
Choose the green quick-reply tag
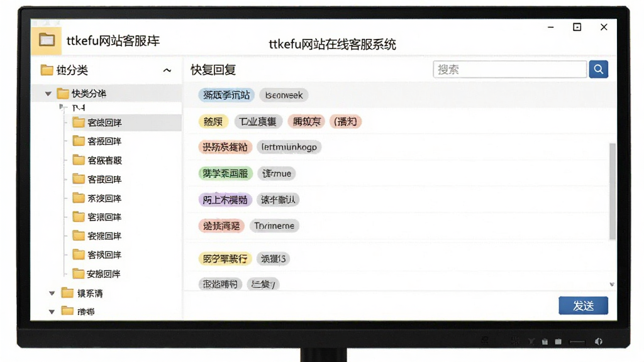[226, 173]
